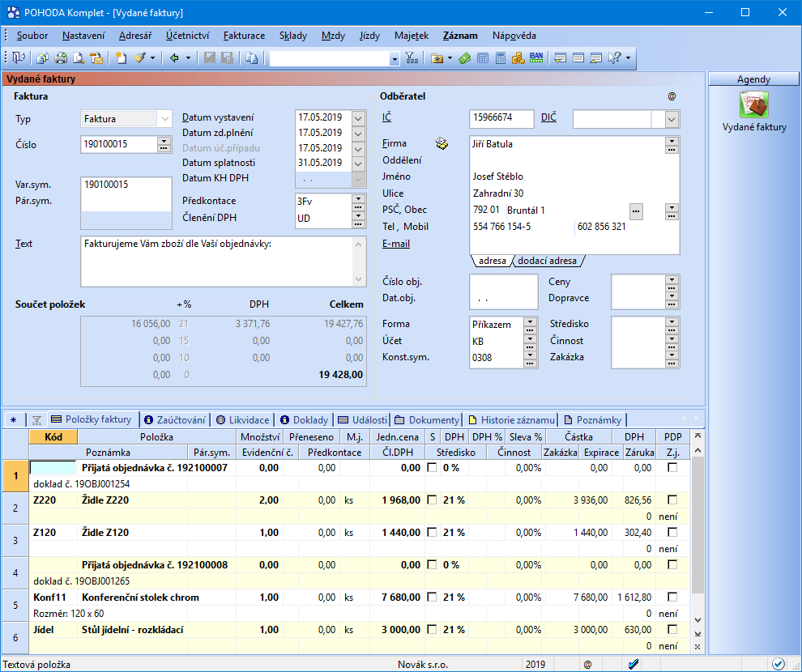Open the Fakturace menu
Image resolution: width=802 pixels, height=672 pixels.
point(244,36)
